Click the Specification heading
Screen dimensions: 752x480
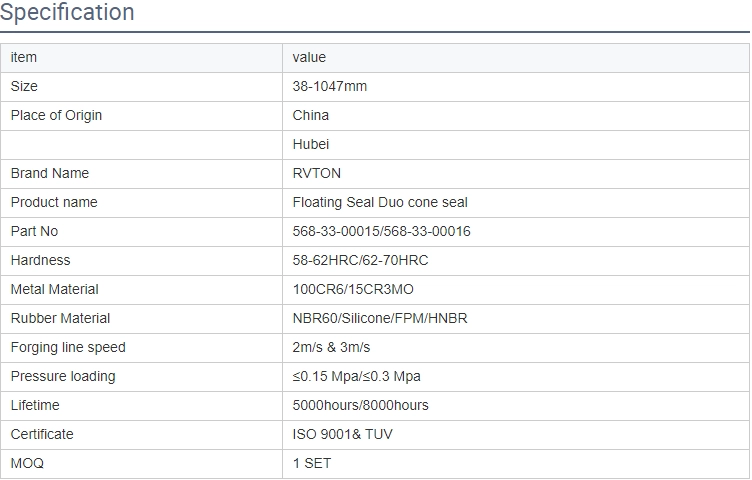point(67,12)
